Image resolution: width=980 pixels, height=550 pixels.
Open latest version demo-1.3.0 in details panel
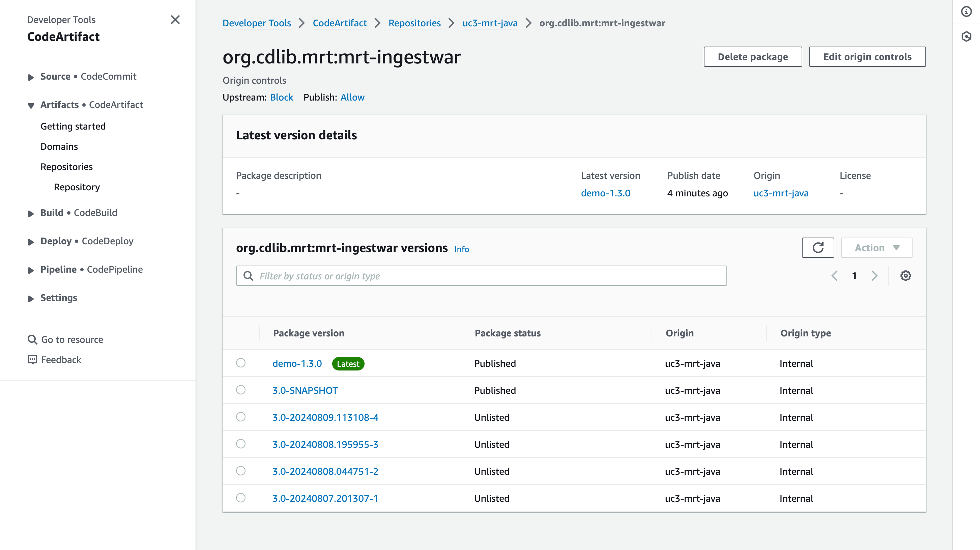605,193
